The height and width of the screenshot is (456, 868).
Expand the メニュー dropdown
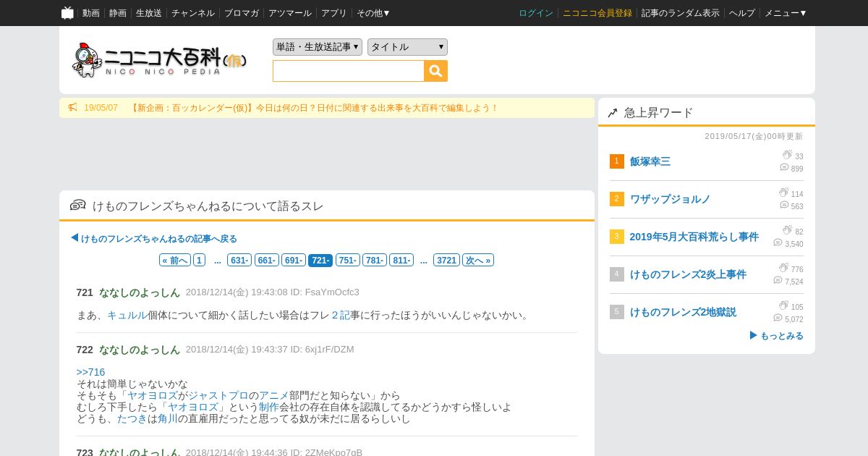pyautogui.click(x=786, y=13)
